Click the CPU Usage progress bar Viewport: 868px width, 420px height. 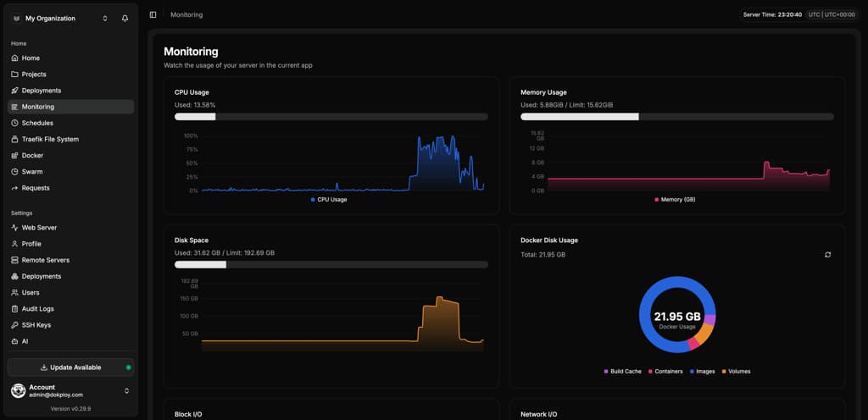pos(331,117)
